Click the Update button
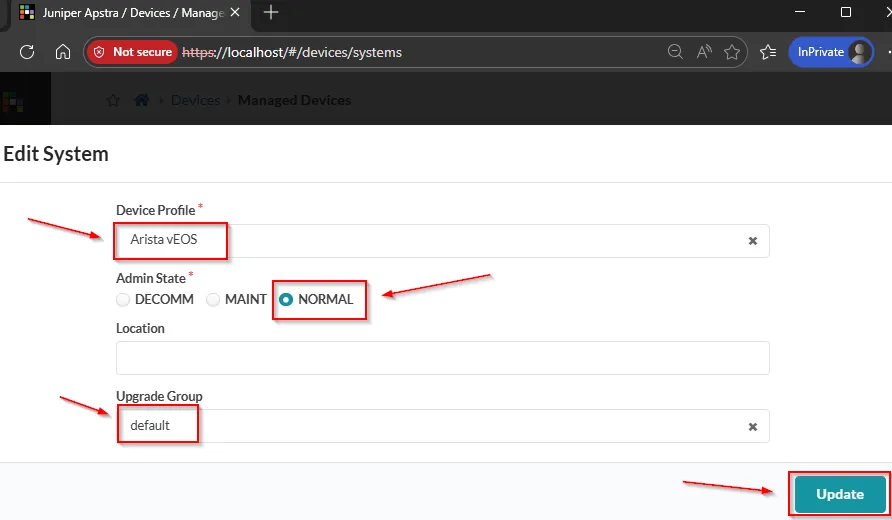Viewport: 892px width, 520px height. 840,494
